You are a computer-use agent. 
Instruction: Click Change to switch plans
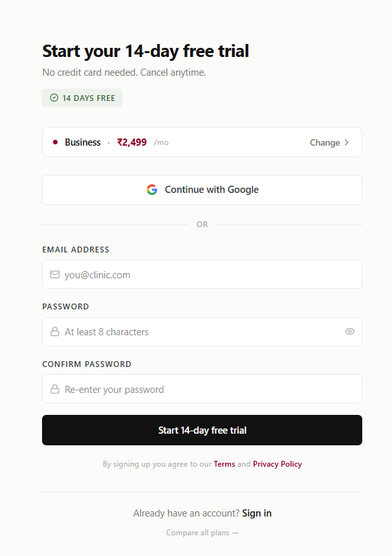click(x=325, y=142)
